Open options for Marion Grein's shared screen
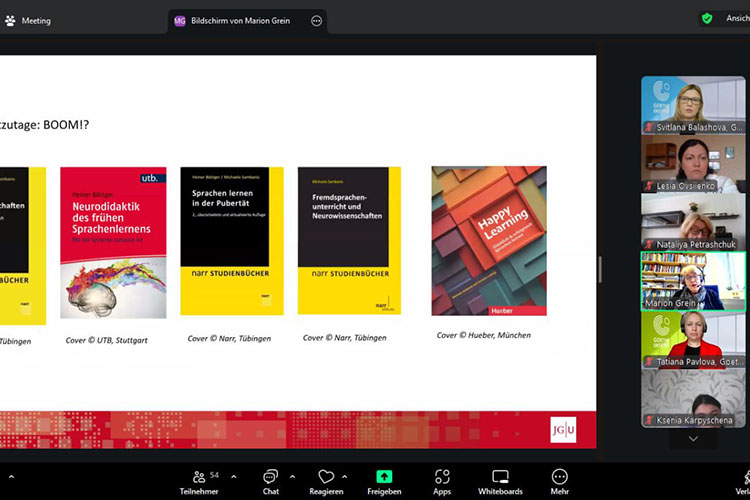 [317, 20]
